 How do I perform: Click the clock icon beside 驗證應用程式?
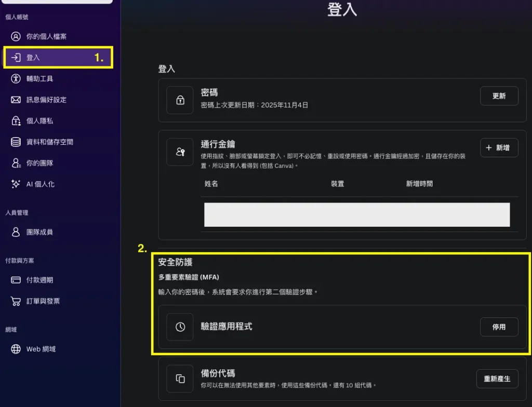pos(180,327)
